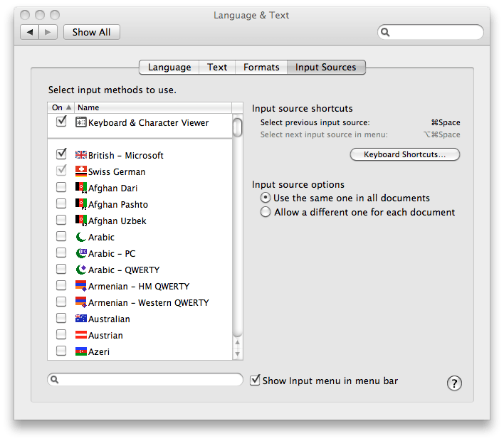504x441 pixels.
Task: Click the plain Arabic crescent icon
Action: pyautogui.click(x=81, y=237)
